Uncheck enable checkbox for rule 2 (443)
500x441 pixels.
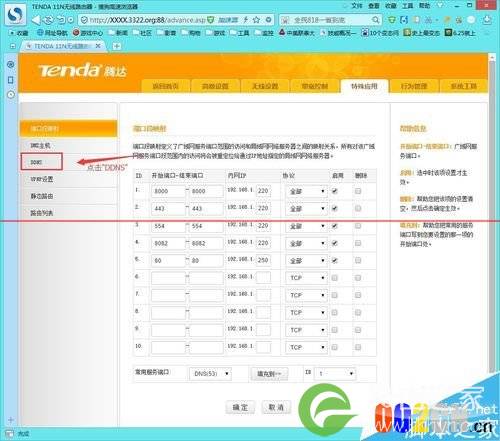click(x=335, y=208)
